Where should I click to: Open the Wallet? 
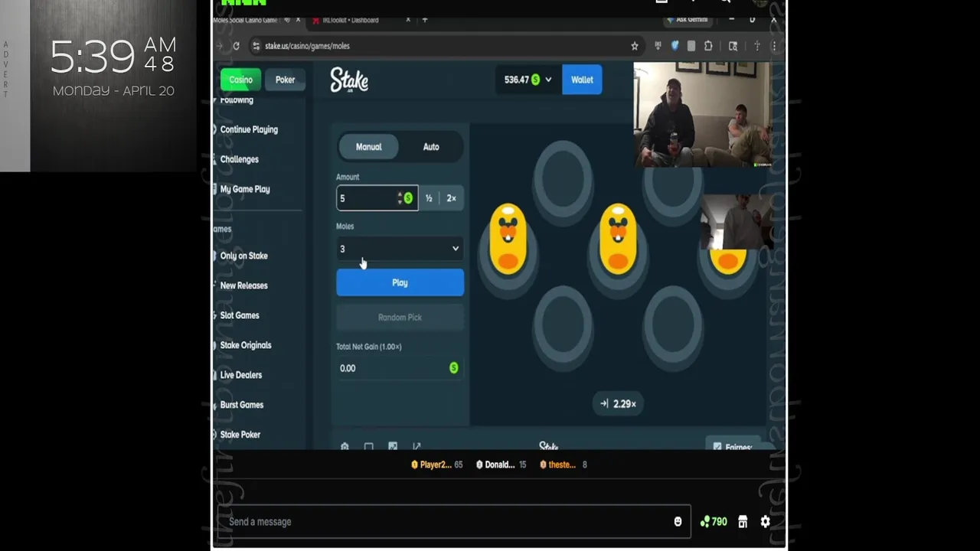pyautogui.click(x=582, y=80)
